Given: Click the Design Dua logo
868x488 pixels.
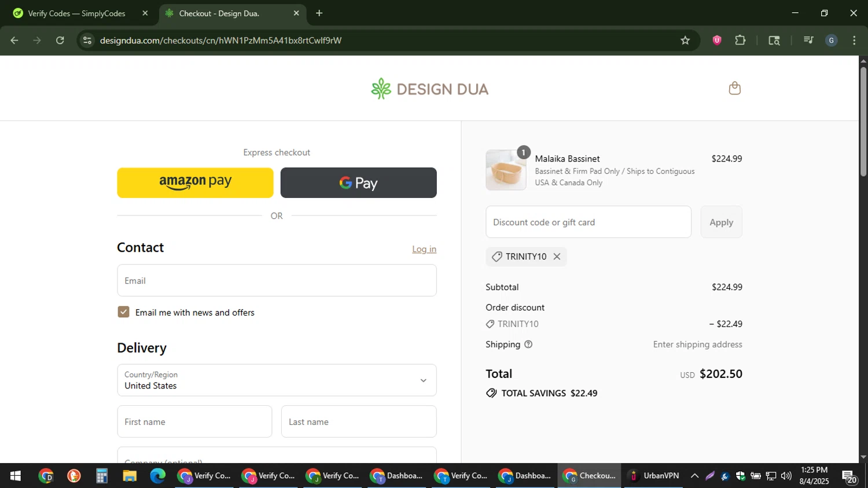Looking at the screenshot, I should point(429,89).
